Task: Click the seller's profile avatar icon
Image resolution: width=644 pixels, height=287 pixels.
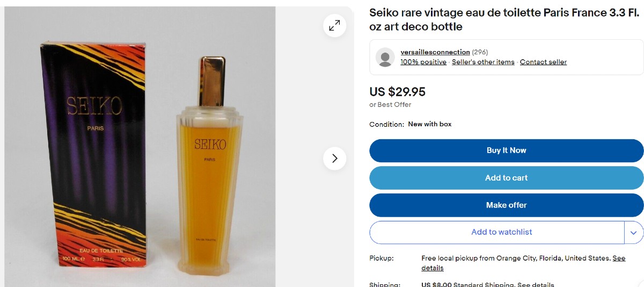Action: coord(385,57)
